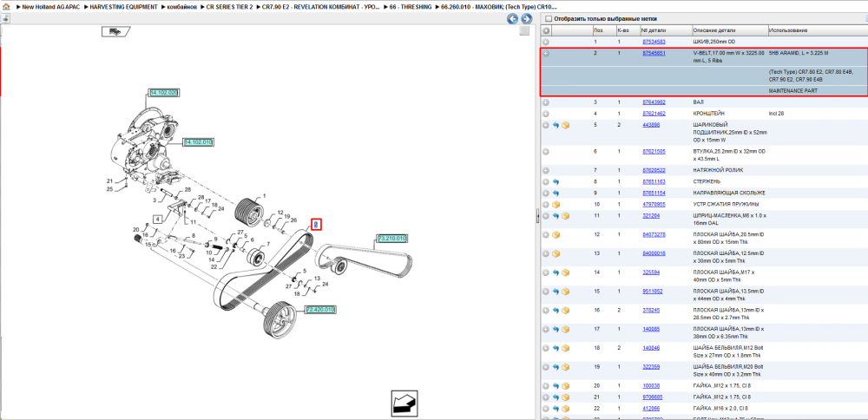Open part number link 87620522
Screen dimensions: 868x420
point(654,170)
